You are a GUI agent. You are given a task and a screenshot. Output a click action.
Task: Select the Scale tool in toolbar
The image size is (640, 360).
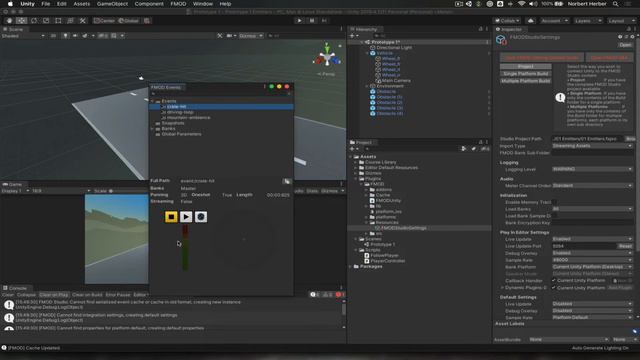pos(46,20)
